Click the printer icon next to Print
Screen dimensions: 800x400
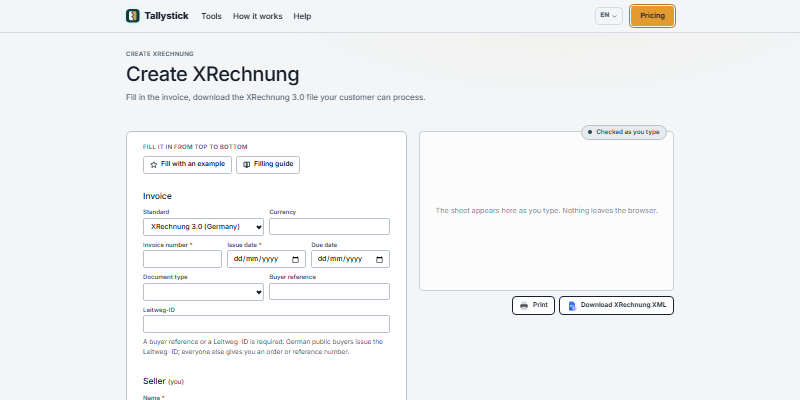click(x=524, y=306)
